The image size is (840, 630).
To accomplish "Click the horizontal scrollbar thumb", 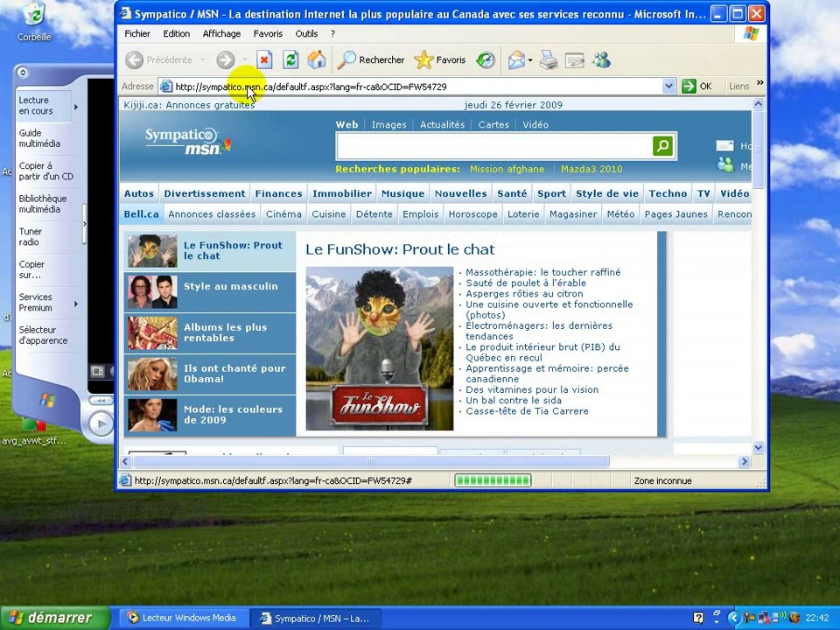I will [371, 461].
